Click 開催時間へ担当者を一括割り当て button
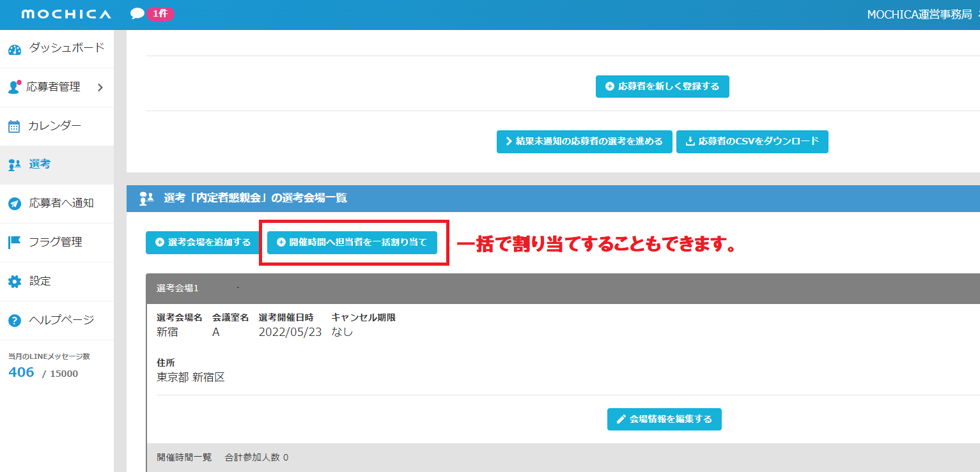The image size is (980, 472). click(x=352, y=243)
